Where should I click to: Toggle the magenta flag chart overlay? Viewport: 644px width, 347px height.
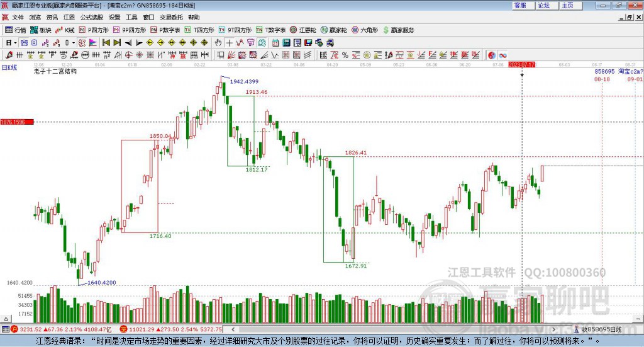tap(93, 43)
